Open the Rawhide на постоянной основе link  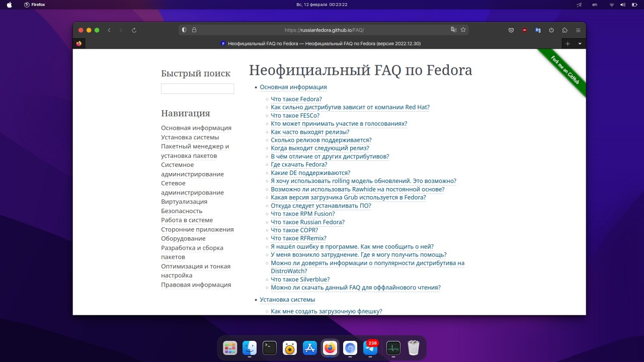358,190
